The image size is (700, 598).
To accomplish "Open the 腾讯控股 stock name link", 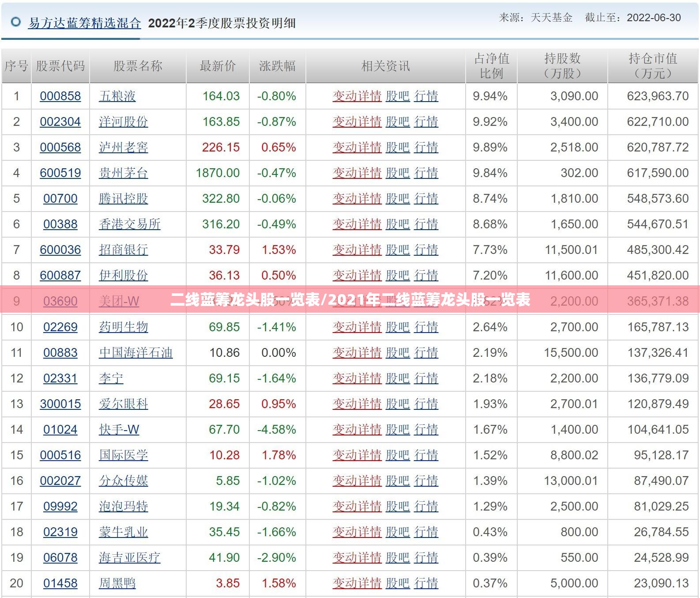I will tap(124, 198).
